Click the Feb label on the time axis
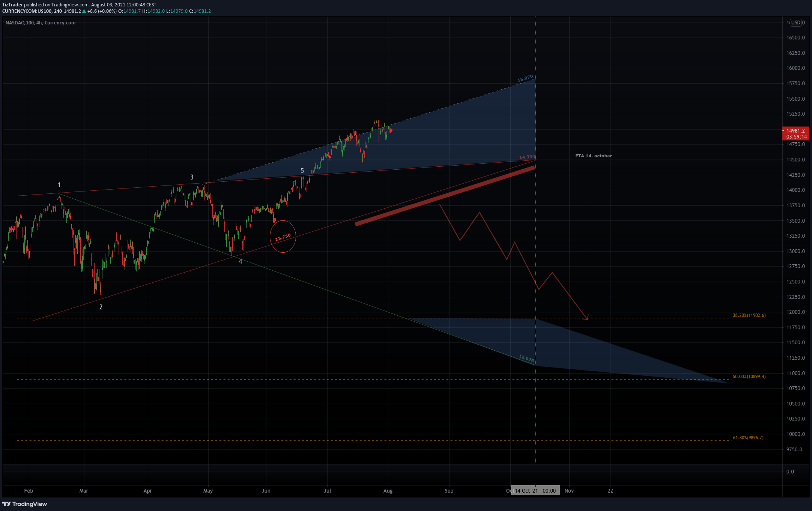The image size is (812, 511). [x=29, y=491]
